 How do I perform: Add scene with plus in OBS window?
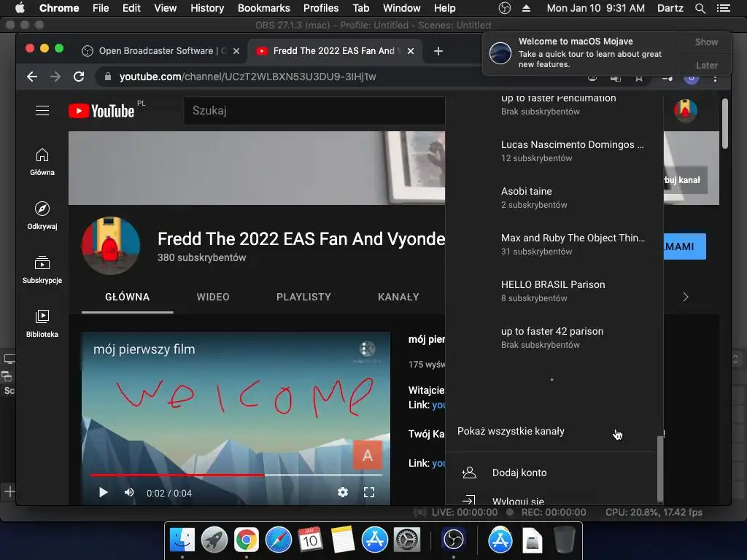[x=9, y=491]
